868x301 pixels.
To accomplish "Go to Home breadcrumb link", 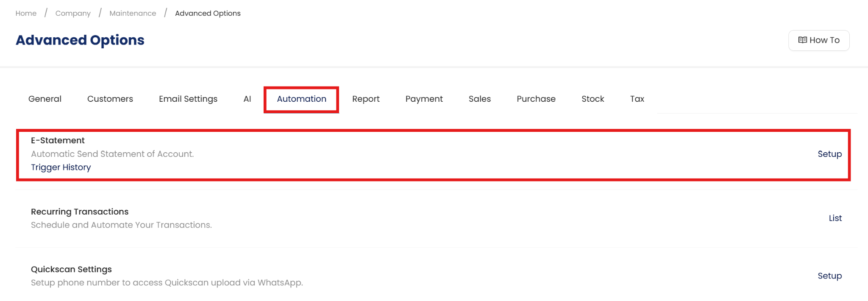I will [x=26, y=13].
